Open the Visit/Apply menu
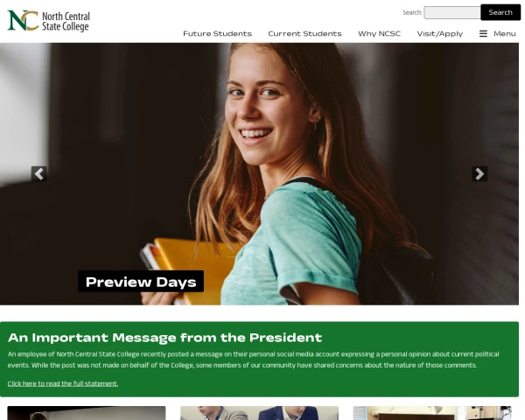Screen dimensions: 525x420 point(439,33)
